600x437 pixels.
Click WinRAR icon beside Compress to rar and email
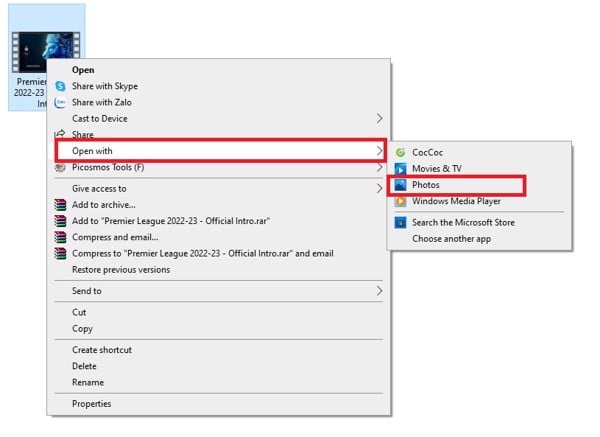pyautogui.click(x=60, y=254)
